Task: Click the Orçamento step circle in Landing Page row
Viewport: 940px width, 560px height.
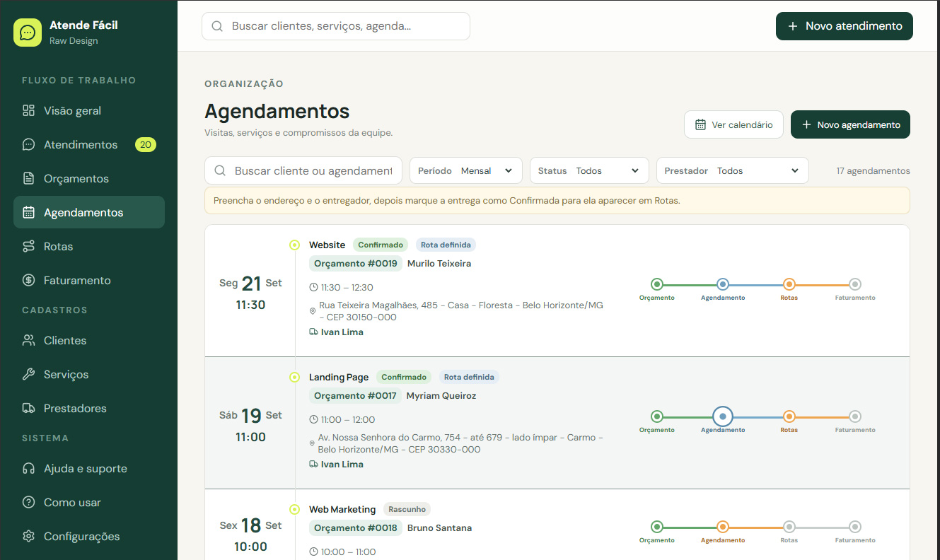Action: 657,416
